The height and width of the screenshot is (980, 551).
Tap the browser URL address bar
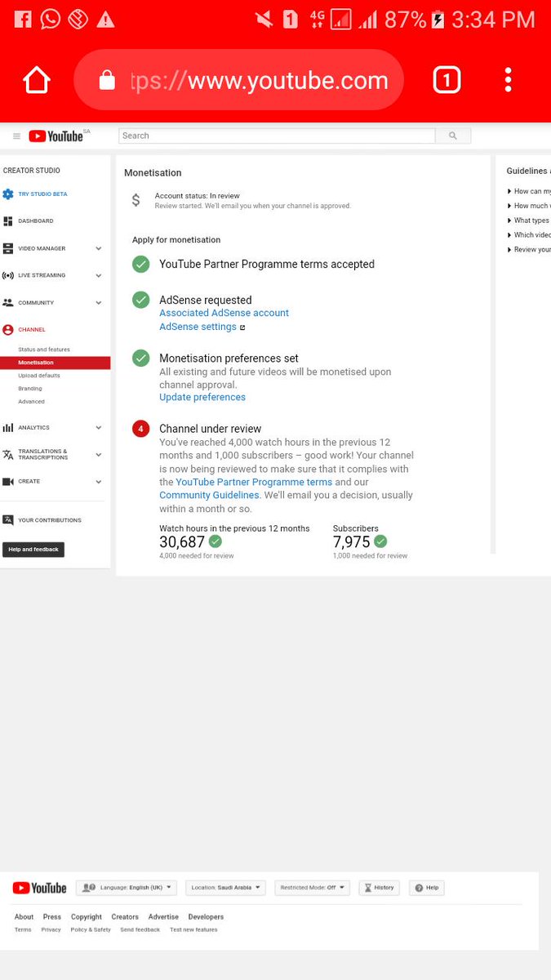tap(239, 80)
